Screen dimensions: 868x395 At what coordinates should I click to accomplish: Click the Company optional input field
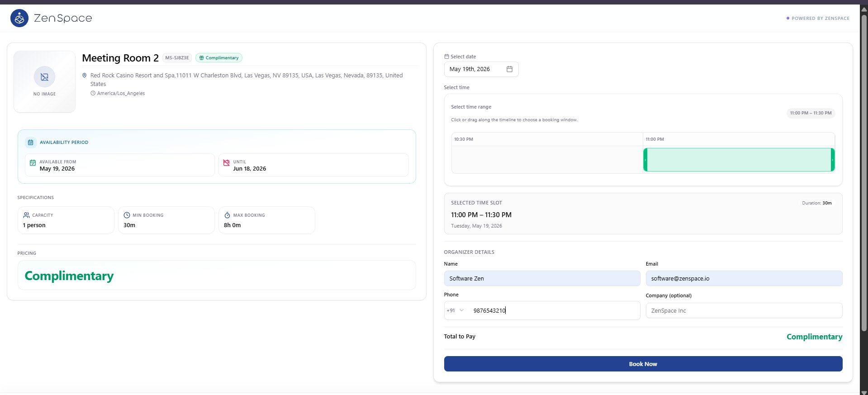click(744, 311)
